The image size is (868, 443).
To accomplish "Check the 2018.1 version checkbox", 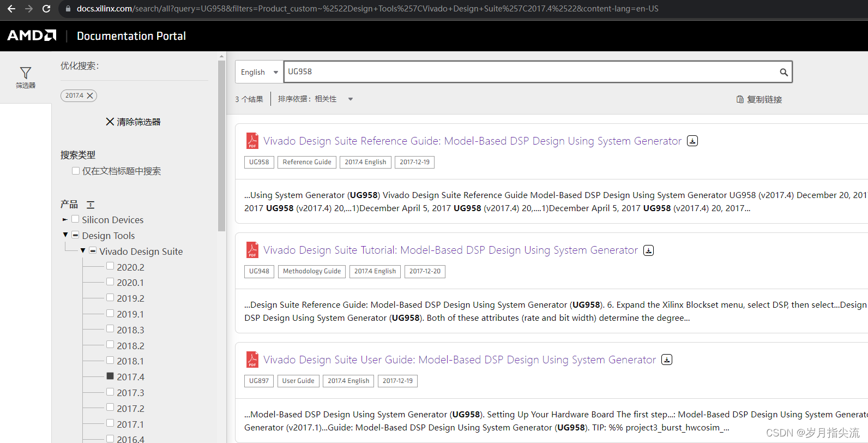I will [110, 361].
